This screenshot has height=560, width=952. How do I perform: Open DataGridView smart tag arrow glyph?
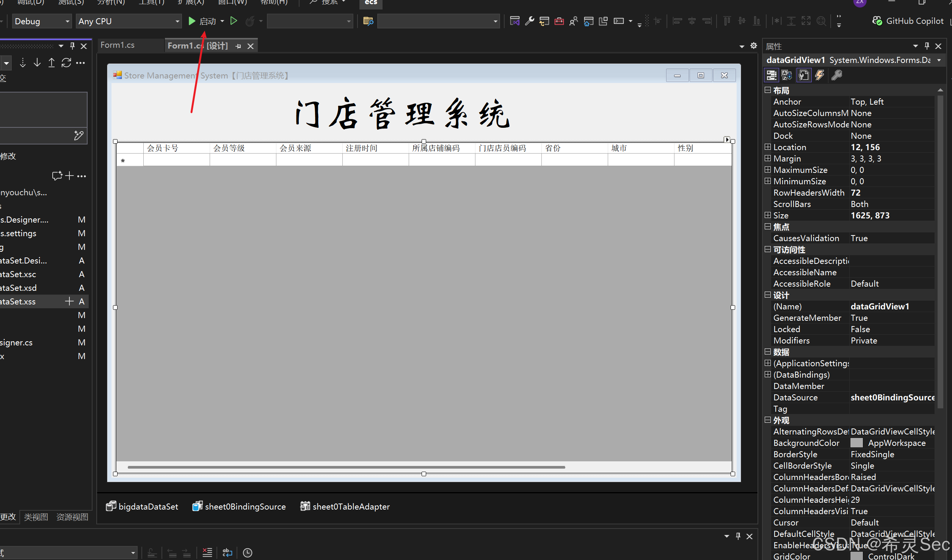[x=726, y=140]
